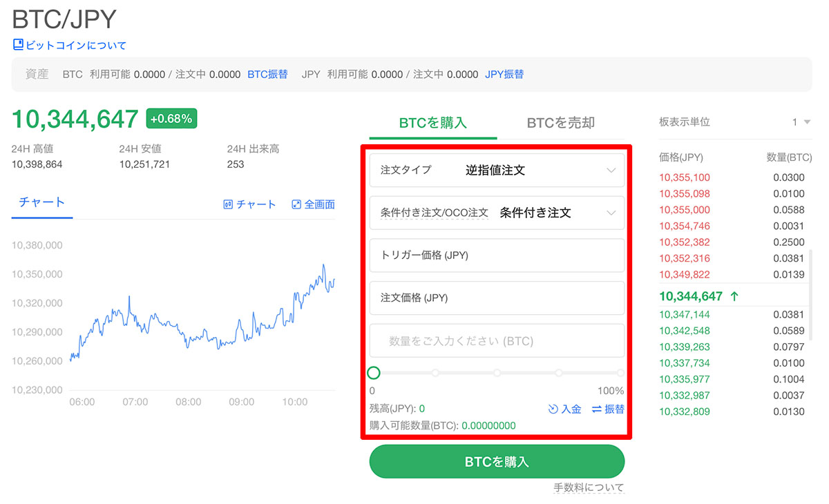Click bid price 10,339,263
The image size is (829, 504).
coord(685,347)
